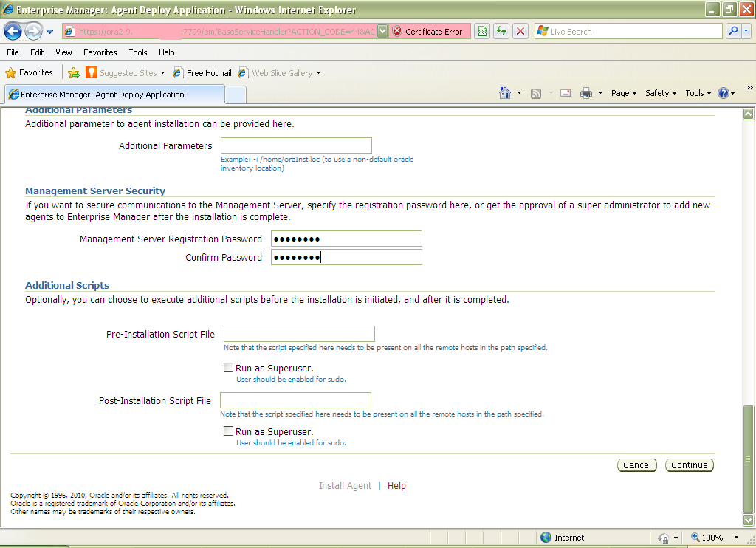The width and height of the screenshot is (756, 548).
Task: Go forward with the Forward arrow
Action: [33, 31]
